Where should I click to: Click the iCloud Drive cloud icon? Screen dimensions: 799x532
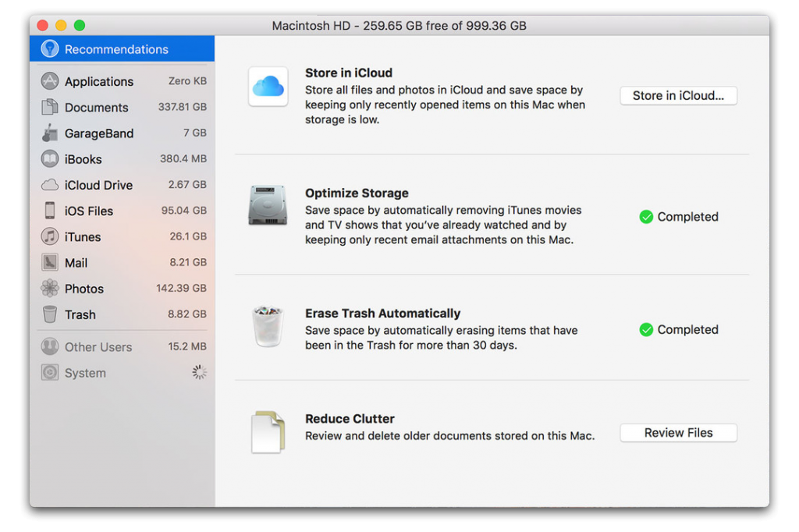[x=49, y=184]
